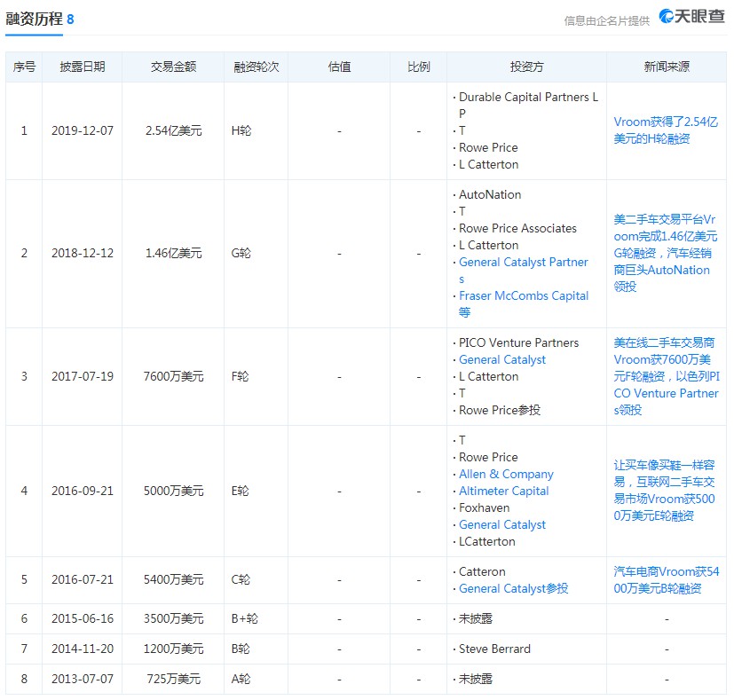Screen dimensions: 734x700
Task: Select the 融资历程 tab heading
Action: click(34, 20)
